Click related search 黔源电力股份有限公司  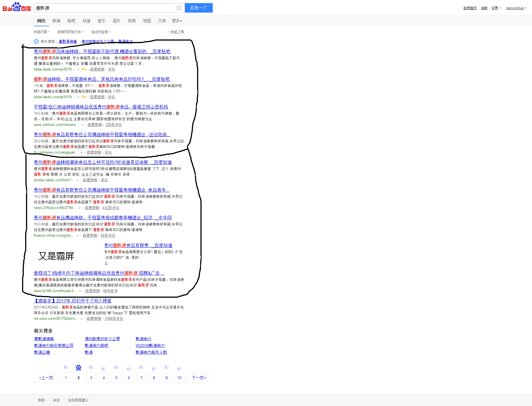(x=54, y=346)
